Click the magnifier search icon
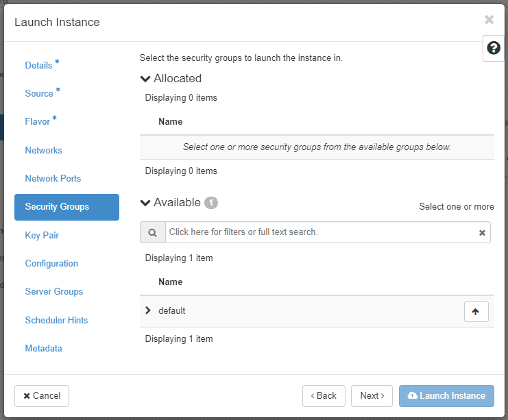This screenshot has height=420, width=508. tap(152, 232)
